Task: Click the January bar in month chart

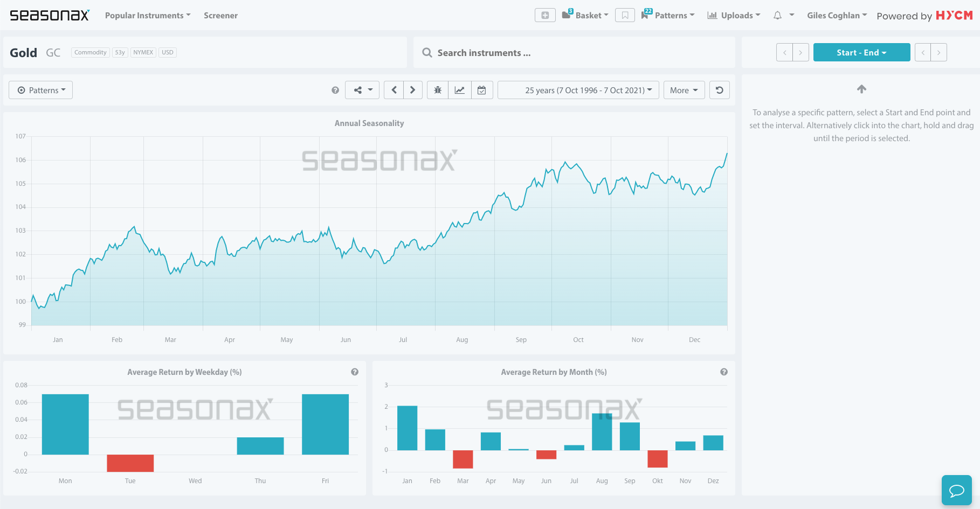Action: 408,428
